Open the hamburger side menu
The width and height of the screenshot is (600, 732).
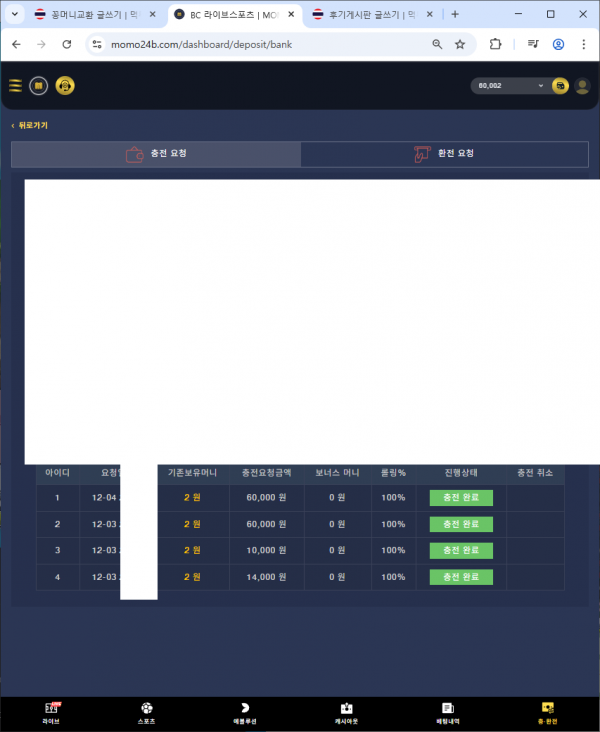15,86
